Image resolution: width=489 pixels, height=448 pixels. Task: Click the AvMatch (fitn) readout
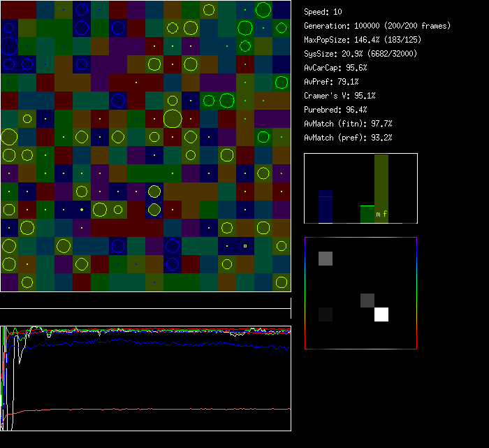(x=348, y=124)
